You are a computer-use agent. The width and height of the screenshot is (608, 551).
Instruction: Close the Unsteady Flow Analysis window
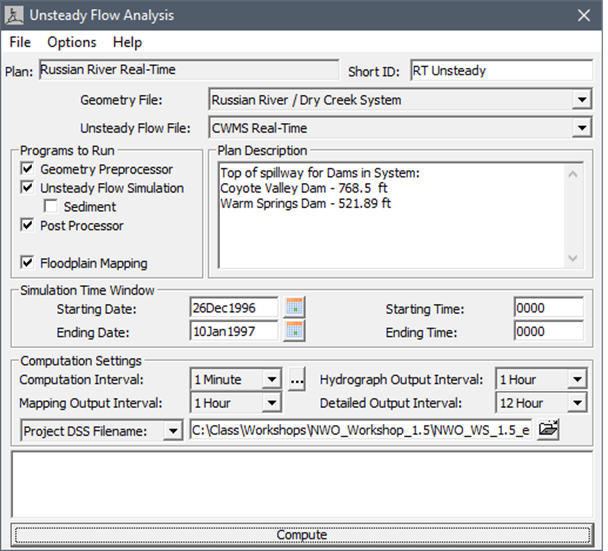pos(584,16)
